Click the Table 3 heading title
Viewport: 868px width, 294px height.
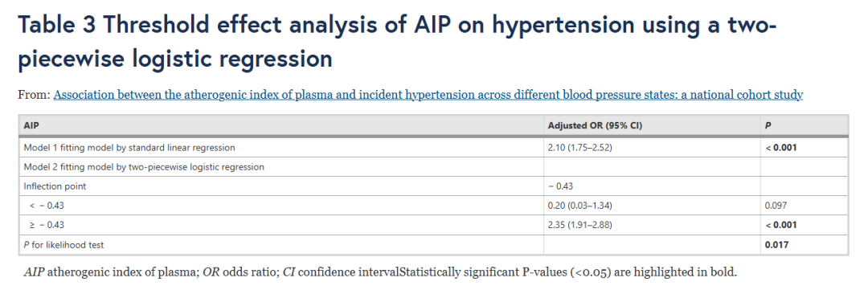coord(395,43)
